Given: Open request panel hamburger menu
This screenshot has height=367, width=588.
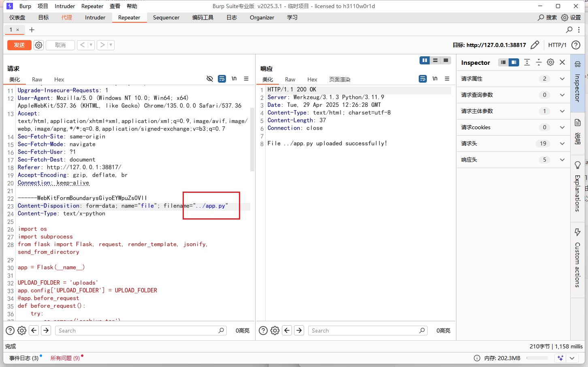Looking at the screenshot, I should [x=246, y=79].
